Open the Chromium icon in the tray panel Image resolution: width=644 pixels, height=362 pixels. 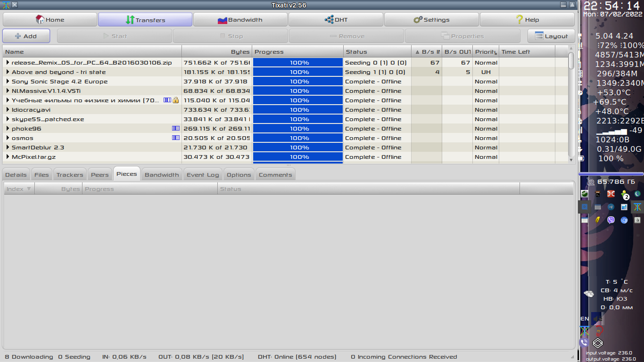pos(624,220)
